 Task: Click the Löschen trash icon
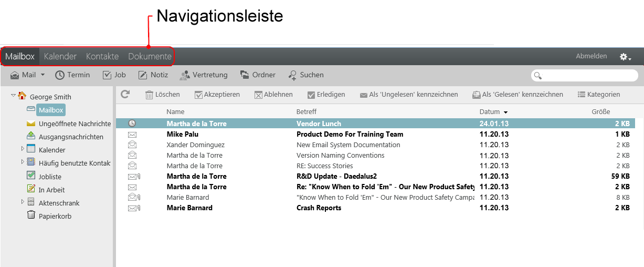click(150, 95)
